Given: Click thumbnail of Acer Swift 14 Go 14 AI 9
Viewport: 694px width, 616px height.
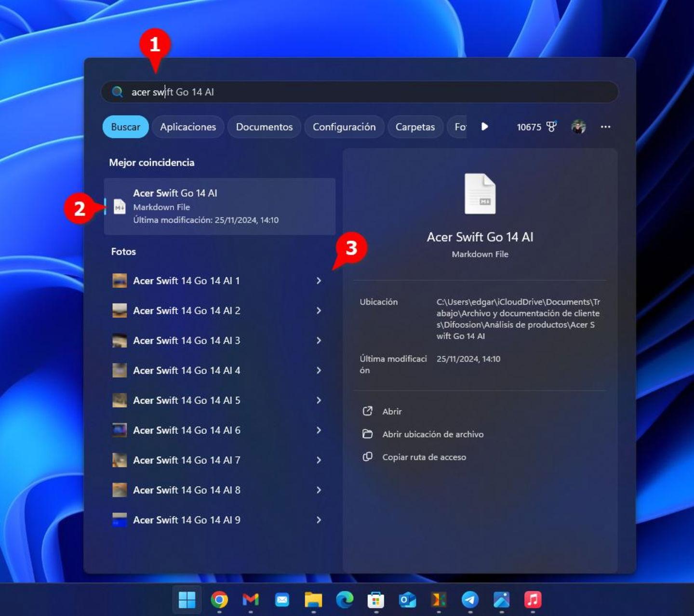Looking at the screenshot, I should tap(120, 520).
